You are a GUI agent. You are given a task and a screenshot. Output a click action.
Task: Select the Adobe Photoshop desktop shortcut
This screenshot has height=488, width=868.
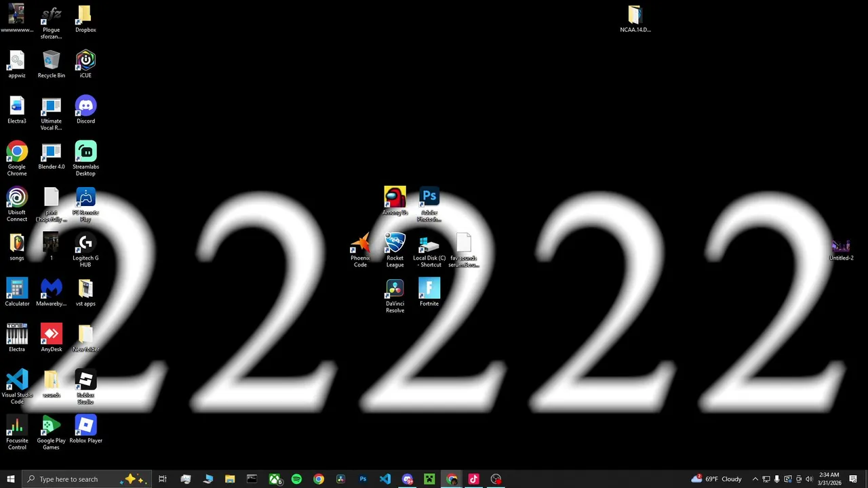tap(429, 204)
